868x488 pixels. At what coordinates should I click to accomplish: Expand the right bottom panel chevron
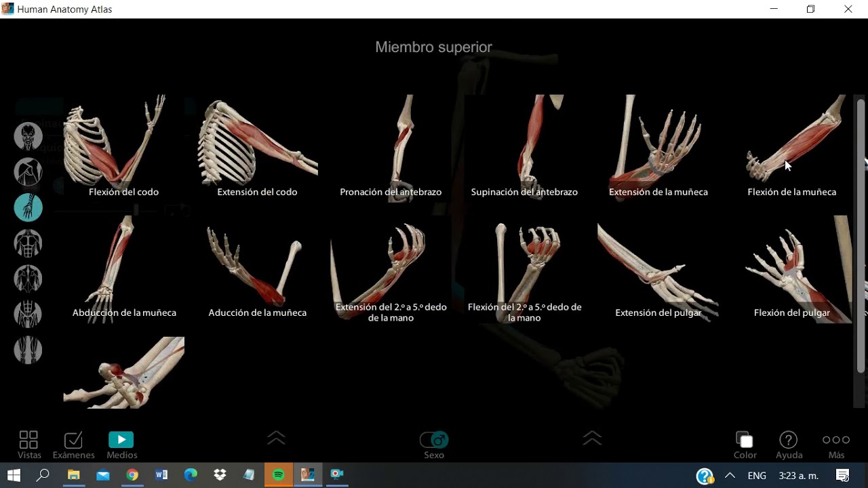click(x=592, y=439)
